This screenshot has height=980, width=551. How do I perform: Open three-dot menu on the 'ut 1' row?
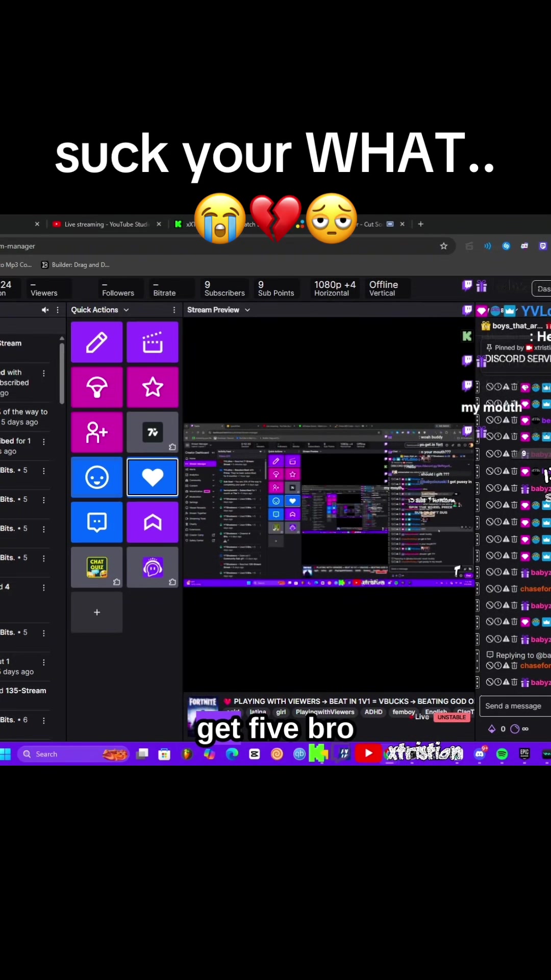point(44,662)
